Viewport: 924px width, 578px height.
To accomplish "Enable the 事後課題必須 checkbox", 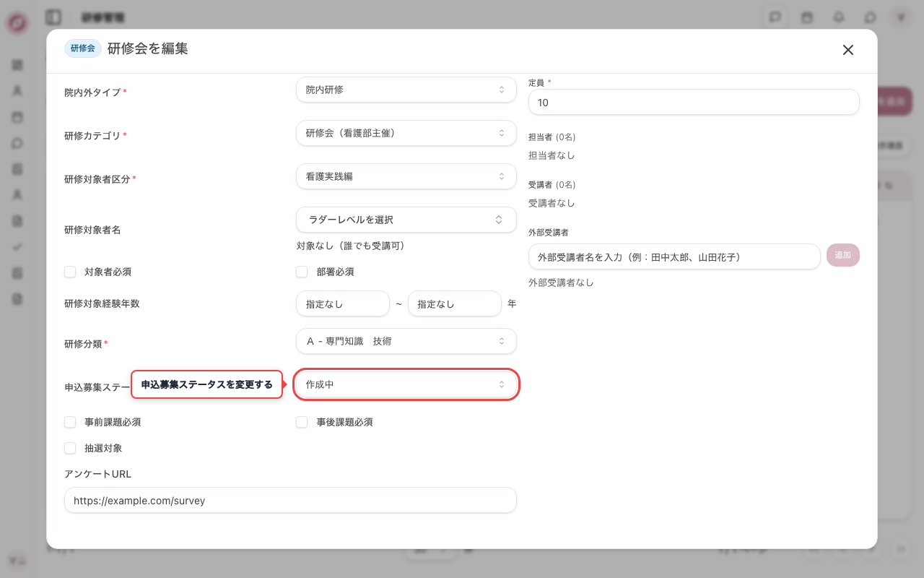I will [x=302, y=422].
